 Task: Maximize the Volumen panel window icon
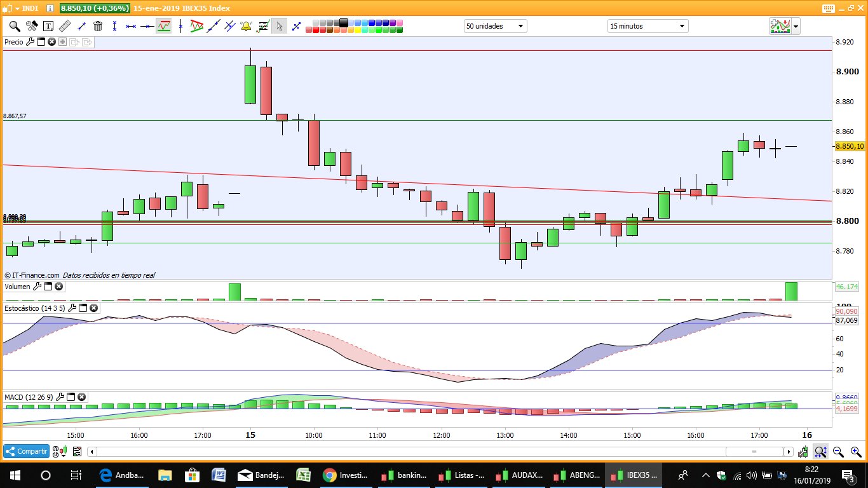(48, 287)
